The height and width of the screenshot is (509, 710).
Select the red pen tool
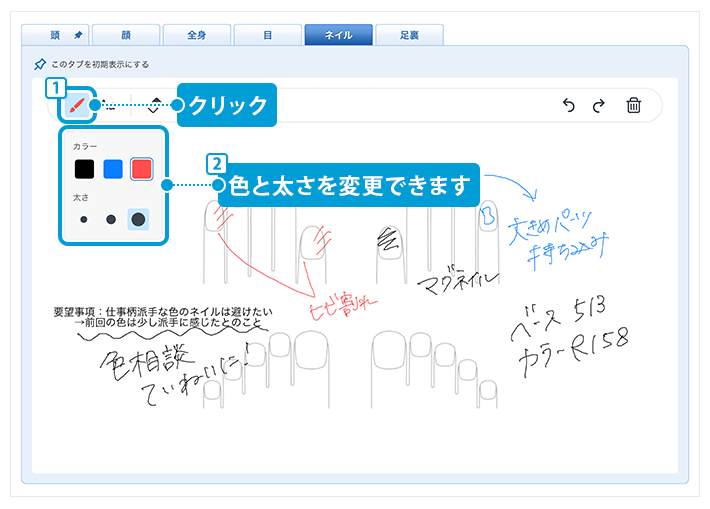pyautogui.click(x=77, y=105)
